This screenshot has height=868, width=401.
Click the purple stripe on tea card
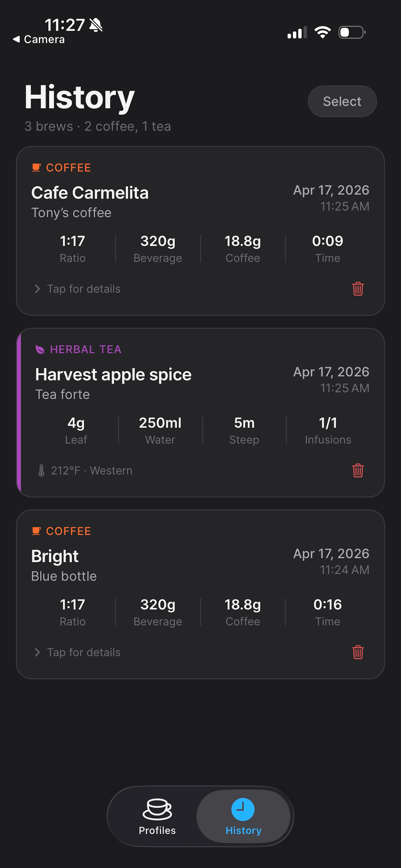[x=19, y=412]
